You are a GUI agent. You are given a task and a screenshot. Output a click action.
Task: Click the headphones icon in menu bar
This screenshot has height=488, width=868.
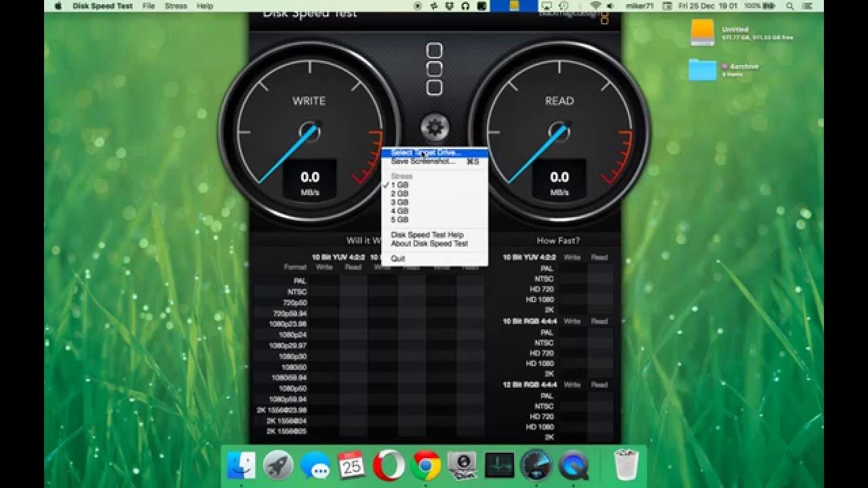[466, 6]
